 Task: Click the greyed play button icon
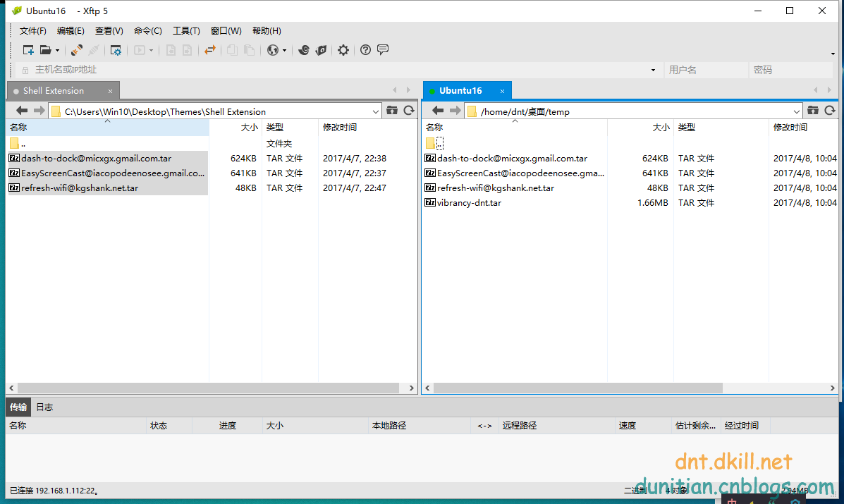pos(140,50)
